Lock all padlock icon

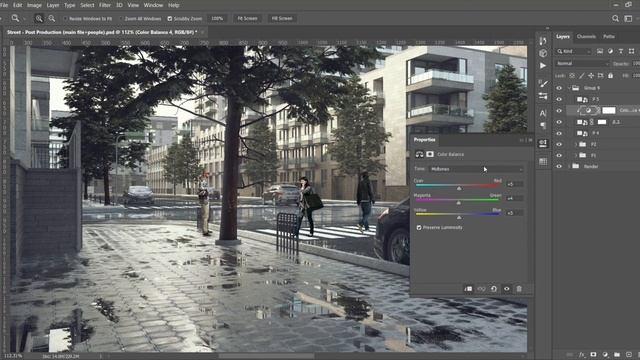pos(610,76)
